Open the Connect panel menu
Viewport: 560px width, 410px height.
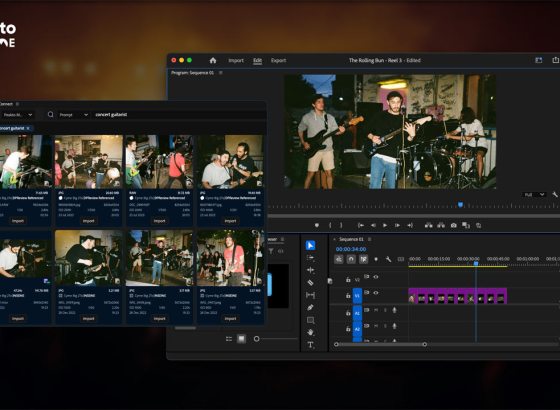coord(17,104)
